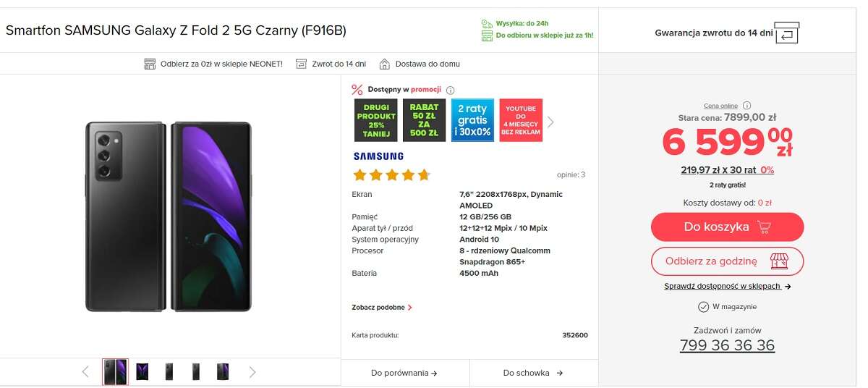Open the 219,97 zł x 30 rat installment link
This screenshot has height=388, width=868.
click(x=727, y=170)
